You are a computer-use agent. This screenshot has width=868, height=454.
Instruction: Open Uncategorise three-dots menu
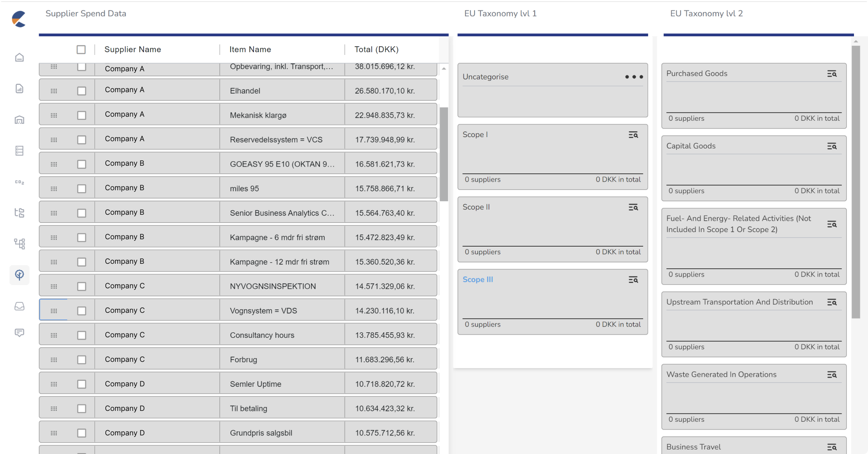(634, 77)
